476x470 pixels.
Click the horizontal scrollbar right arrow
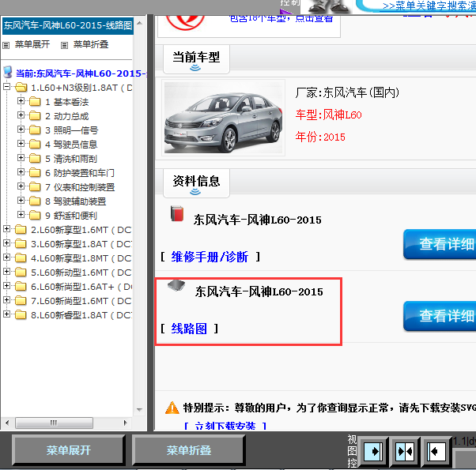(x=125, y=423)
